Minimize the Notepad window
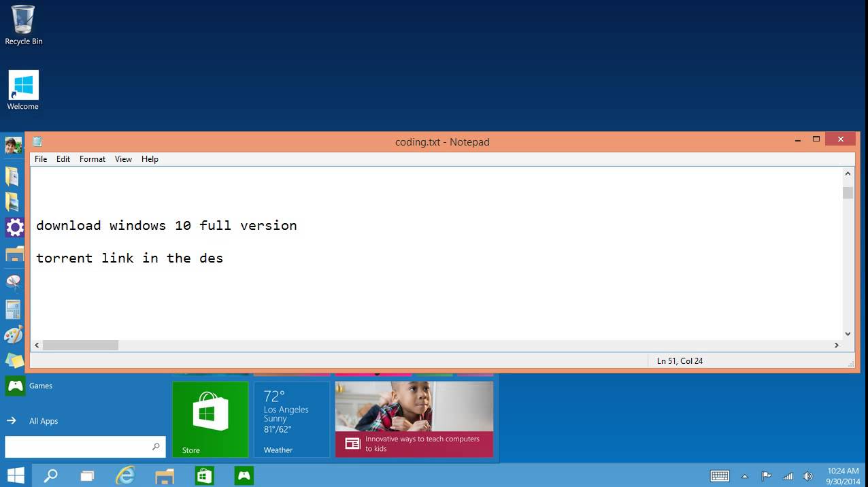 797,140
